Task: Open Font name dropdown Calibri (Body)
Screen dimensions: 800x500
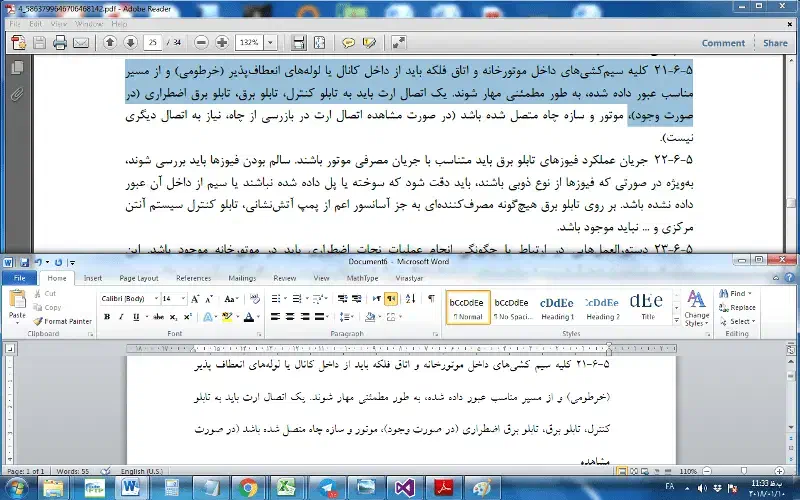Action: coord(156,299)
